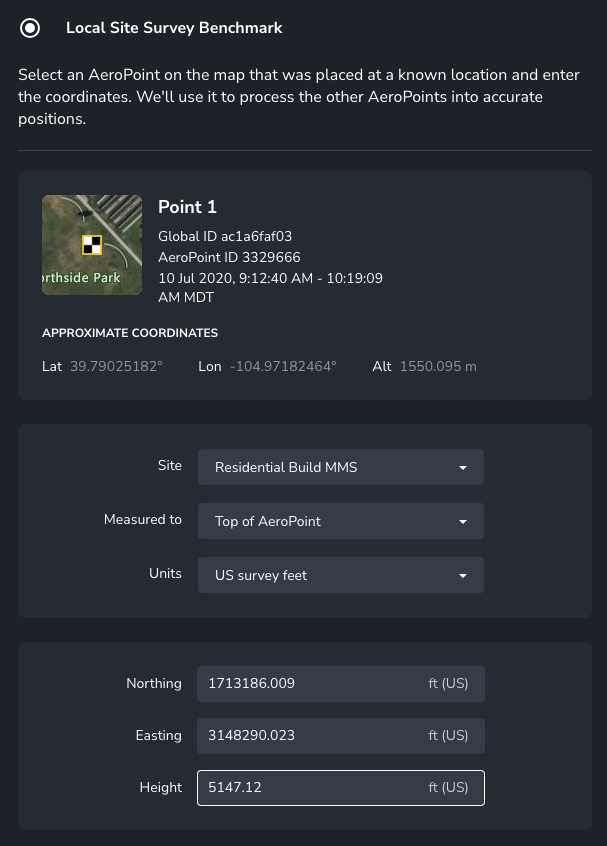
Task: Click the Measured to dropdown chevron arrow
Action: point(462,521)
